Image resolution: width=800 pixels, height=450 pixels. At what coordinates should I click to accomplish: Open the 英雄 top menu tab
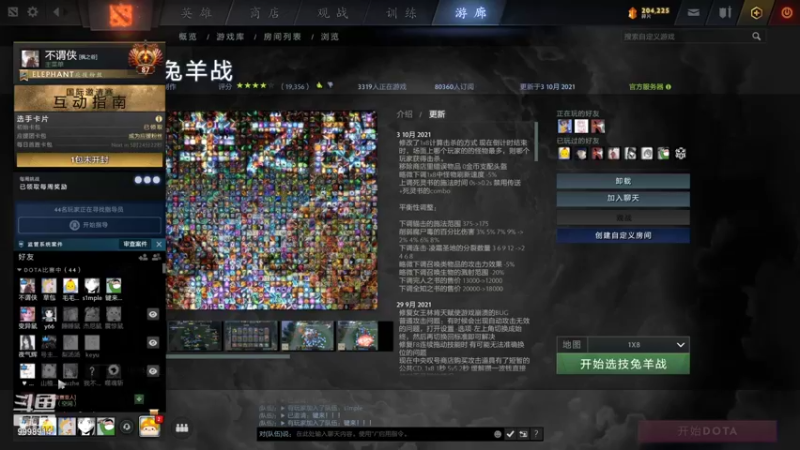coord(196,13)
